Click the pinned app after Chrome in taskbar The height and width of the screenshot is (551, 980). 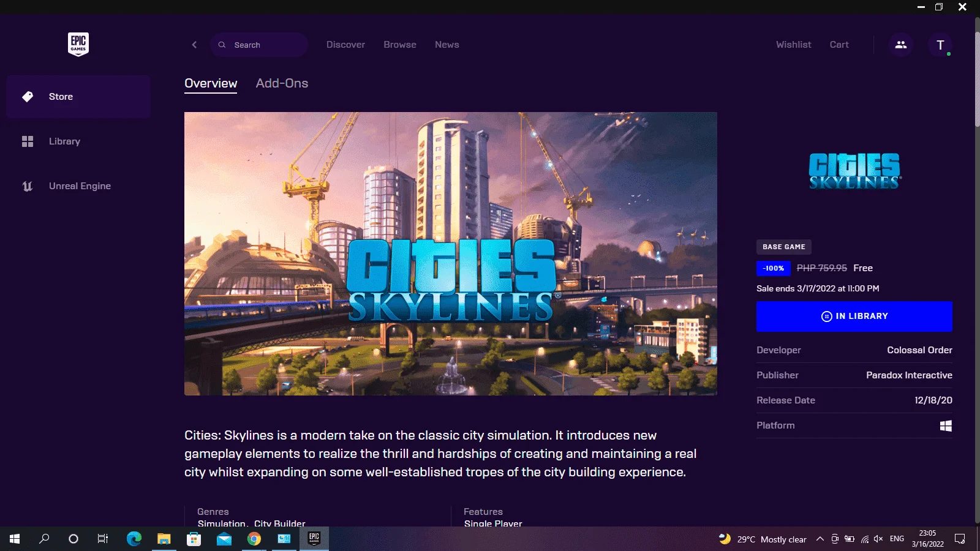click(x=284, y=539)
